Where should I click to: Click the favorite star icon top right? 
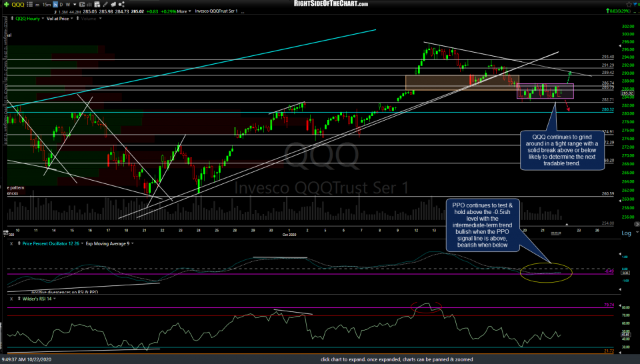629,4
